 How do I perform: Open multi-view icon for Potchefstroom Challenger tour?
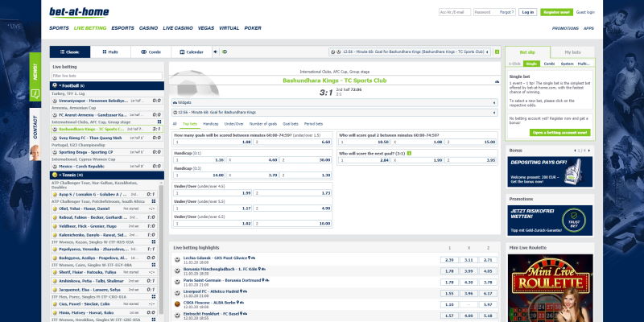(154, 201)
